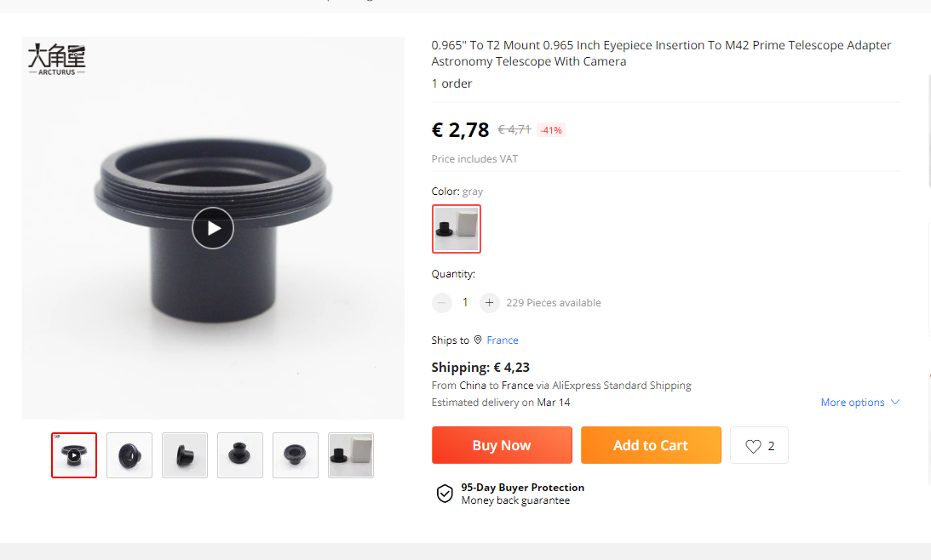Select the second product thumbnail
The image size is (931, 560).
[129, 455]
